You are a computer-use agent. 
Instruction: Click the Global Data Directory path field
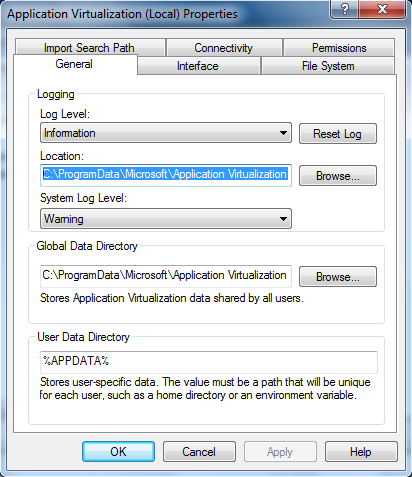click(166, 276)
